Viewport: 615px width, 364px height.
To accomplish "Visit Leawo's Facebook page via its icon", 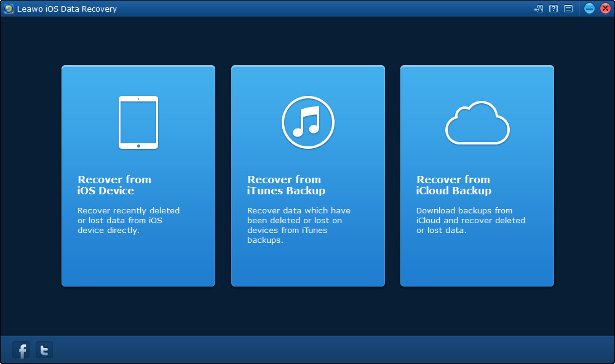I will 20,349.
